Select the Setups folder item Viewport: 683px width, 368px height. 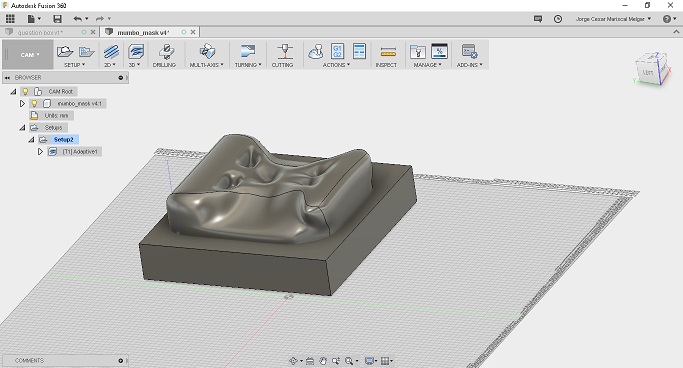[53, 128]
